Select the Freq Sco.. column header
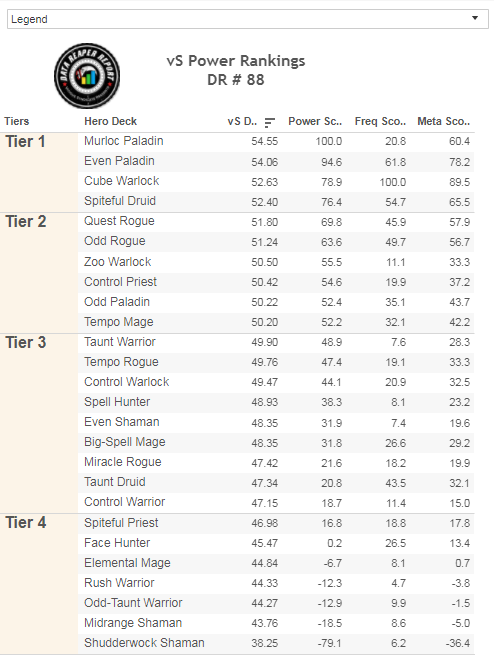 point(380,121)
